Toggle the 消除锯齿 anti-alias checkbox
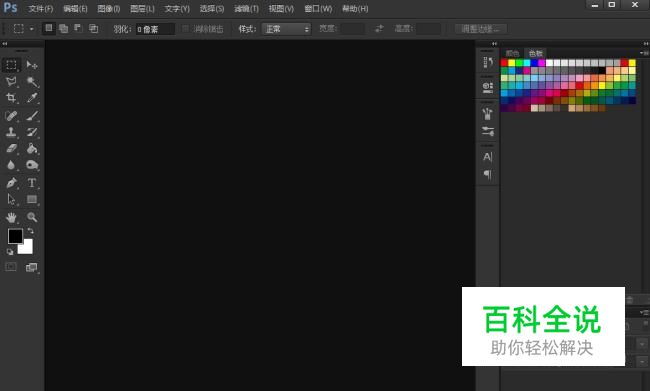Screen dimensions: 650x391 (185, 29)
